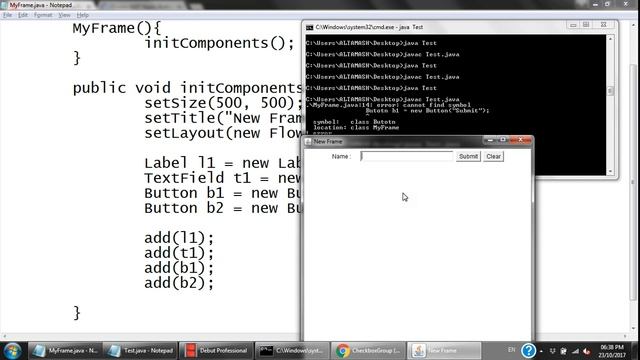Open the Help menu in Notepad
The height and width of the screenshot is (360, 640).
click(82, 15)
